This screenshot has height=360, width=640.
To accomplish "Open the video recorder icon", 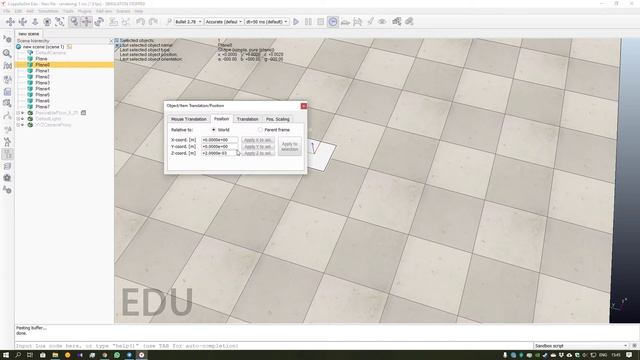I will tap(7, 178).
